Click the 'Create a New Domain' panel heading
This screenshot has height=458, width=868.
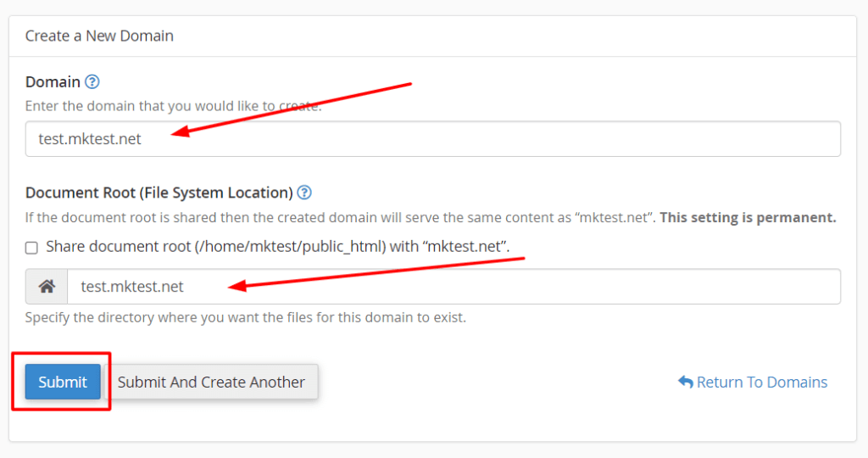tap(100, 36)
